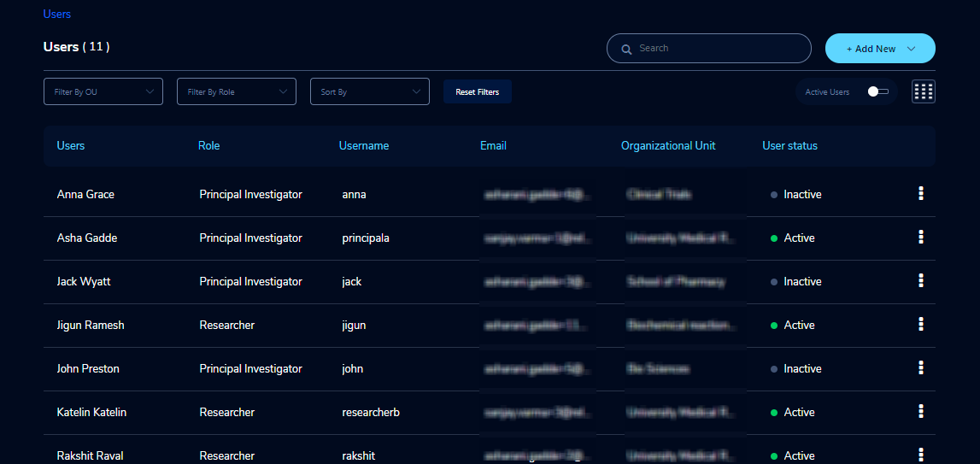Open the actions menu for Katelin Katelin
The height and width of the screenshot is (464, 980).
[921, 412]
